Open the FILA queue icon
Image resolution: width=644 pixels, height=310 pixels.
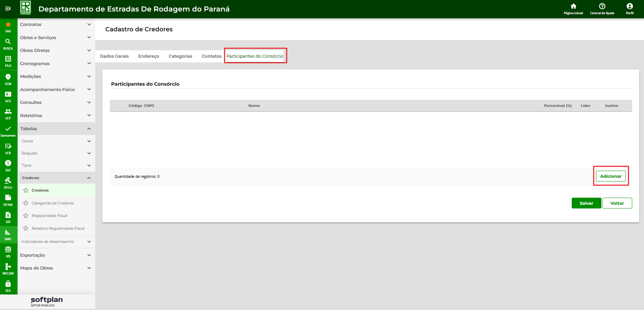pyautogui.click(x=8, y=59)
